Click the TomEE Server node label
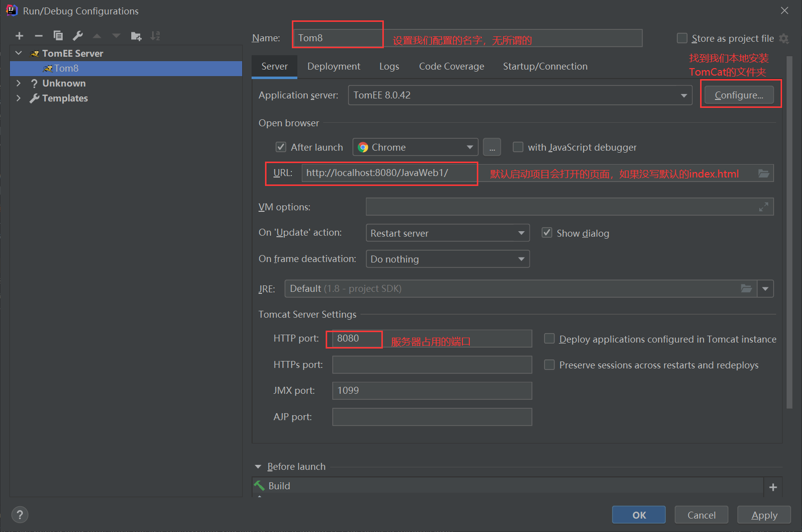The image size is (802, 532). tap(73, 53)
